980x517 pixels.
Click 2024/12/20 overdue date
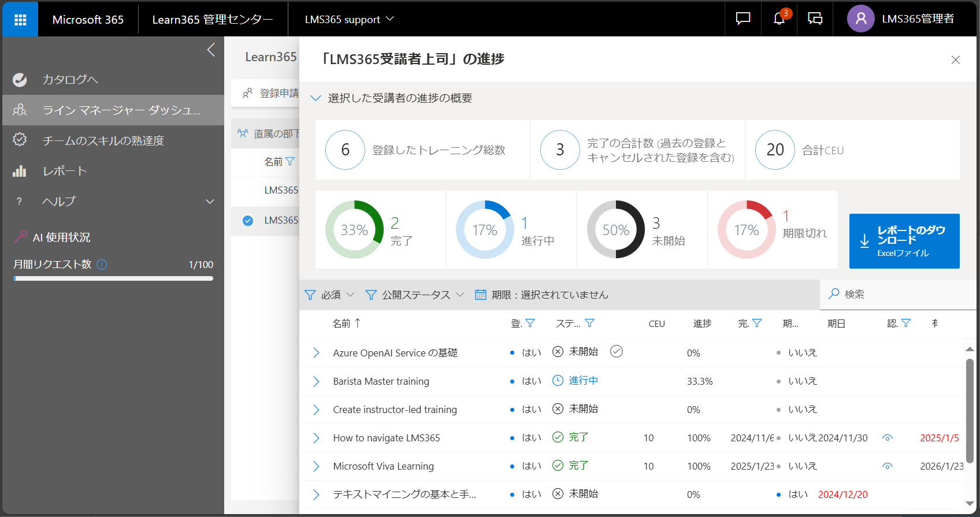tap(842, 494)
